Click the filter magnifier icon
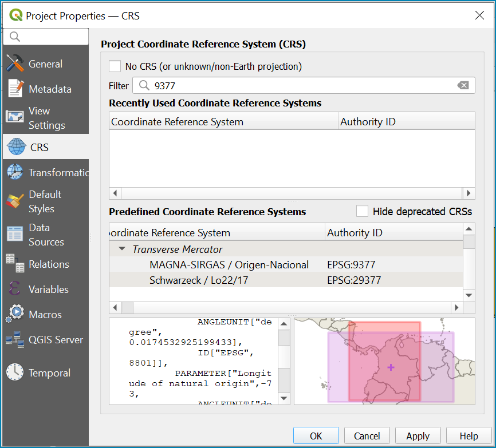The height and width of the screenshot is (448, 496). pyautogui.click(x=144, y=85)
